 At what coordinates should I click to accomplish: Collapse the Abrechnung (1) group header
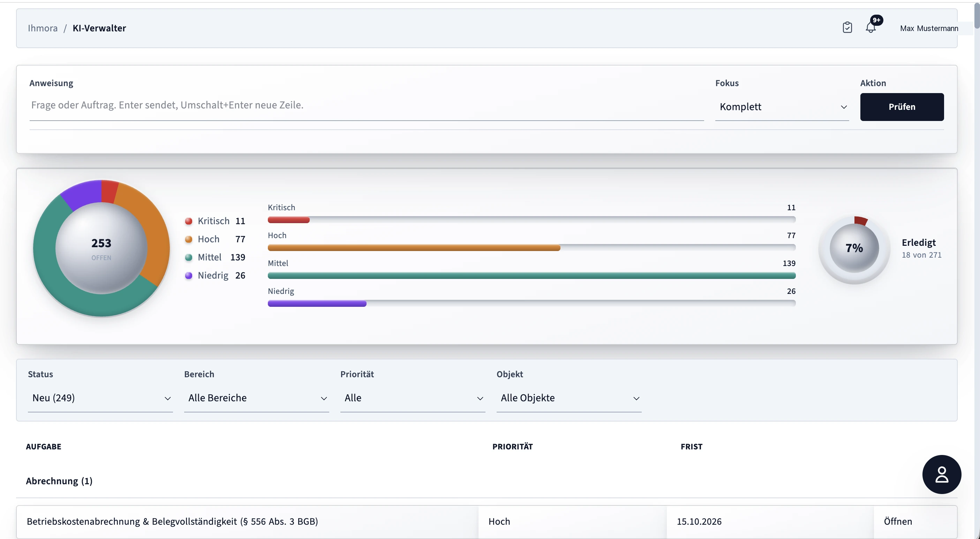point(59,481)
